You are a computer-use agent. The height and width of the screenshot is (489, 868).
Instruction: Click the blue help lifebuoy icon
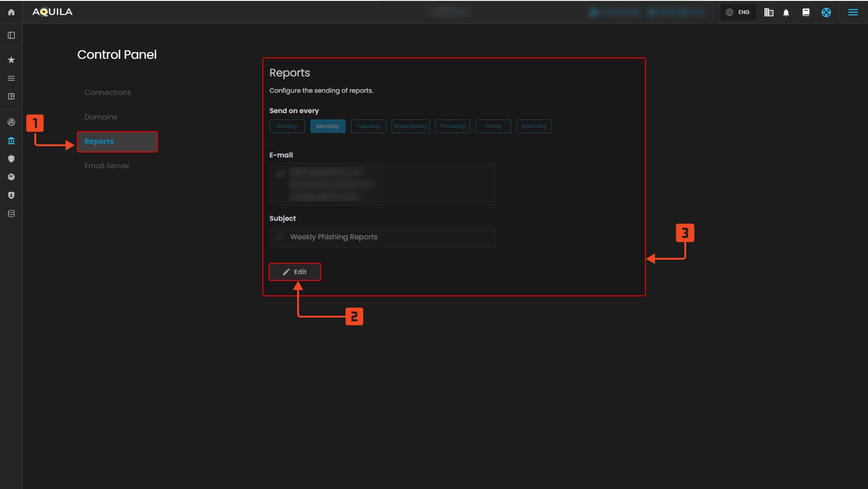pyautogui.click(x=826, y=13)
